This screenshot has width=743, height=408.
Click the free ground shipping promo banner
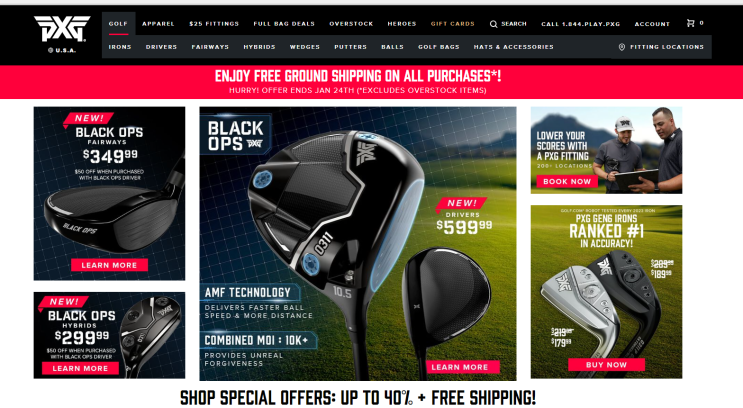358,82
